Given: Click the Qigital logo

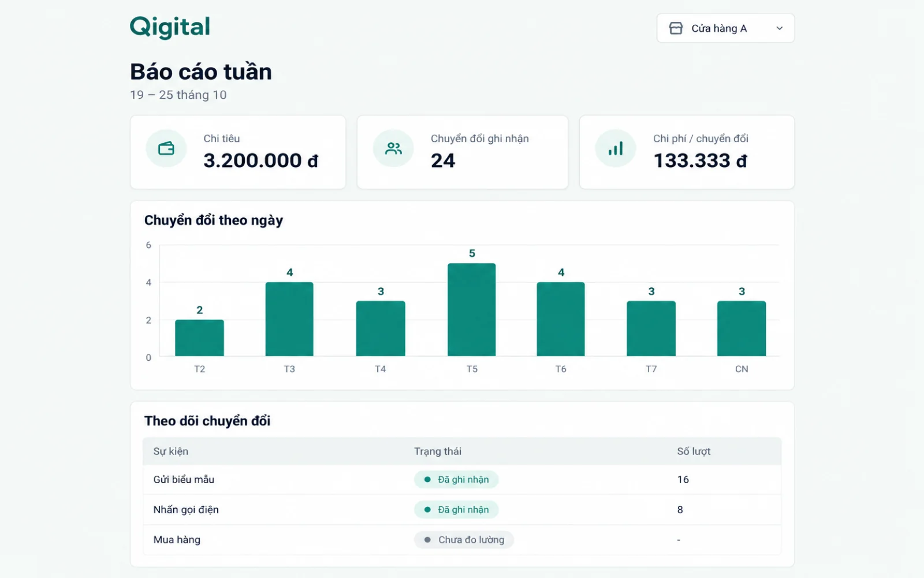Looking at the screenshot, I should click(x=170, y=27).
